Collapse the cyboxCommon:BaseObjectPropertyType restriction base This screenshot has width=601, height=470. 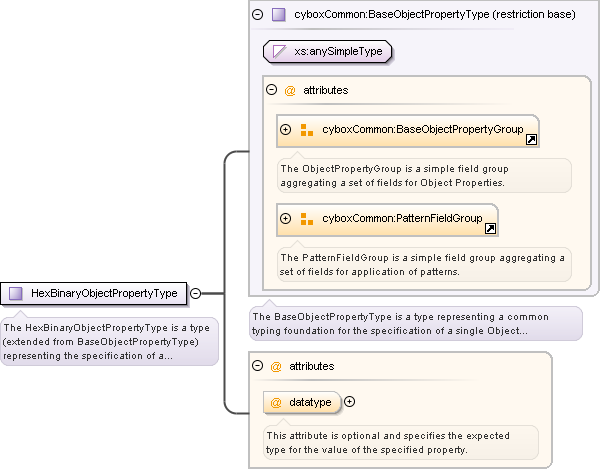click(258, 15)
